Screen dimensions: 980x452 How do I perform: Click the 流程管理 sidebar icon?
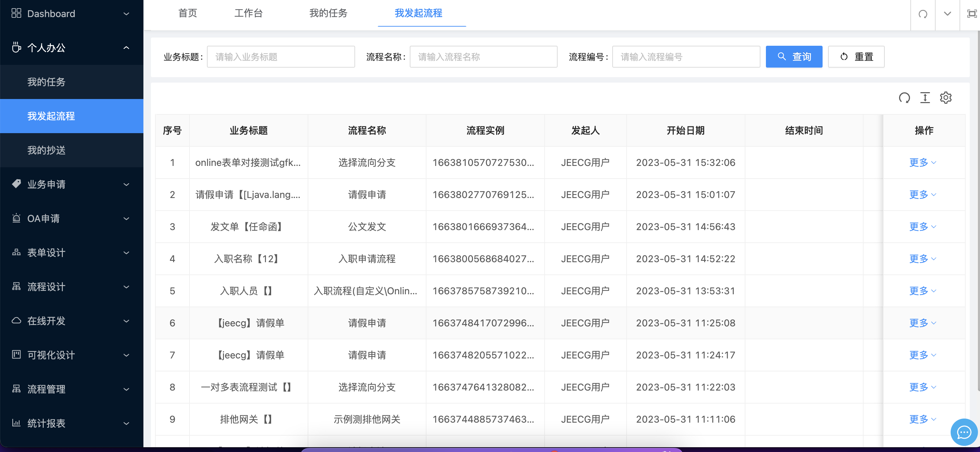coord(16,389)
